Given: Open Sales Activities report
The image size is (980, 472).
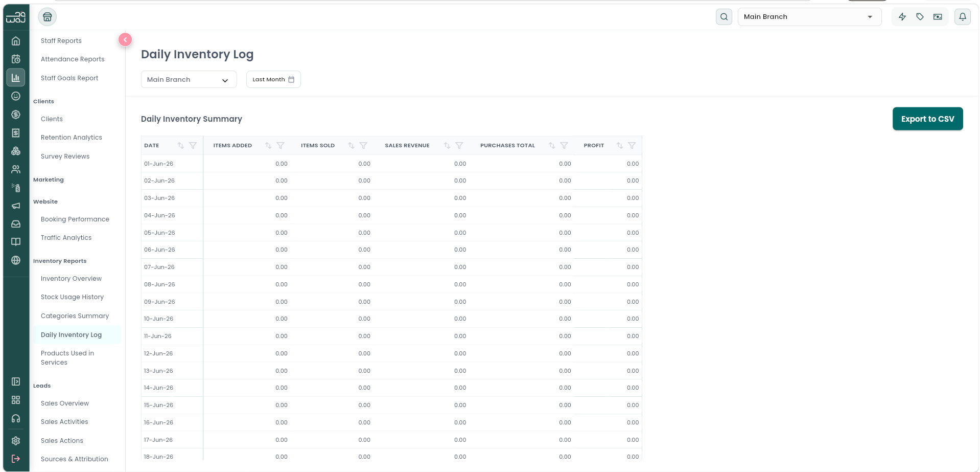Looking at the screenshot, I should coord(64,422).
